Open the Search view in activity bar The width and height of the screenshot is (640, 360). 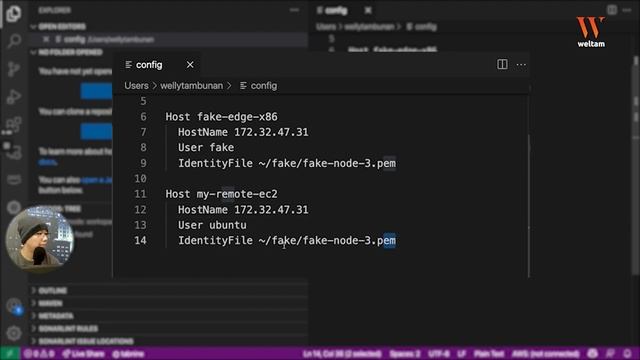(x=13, y=41)
